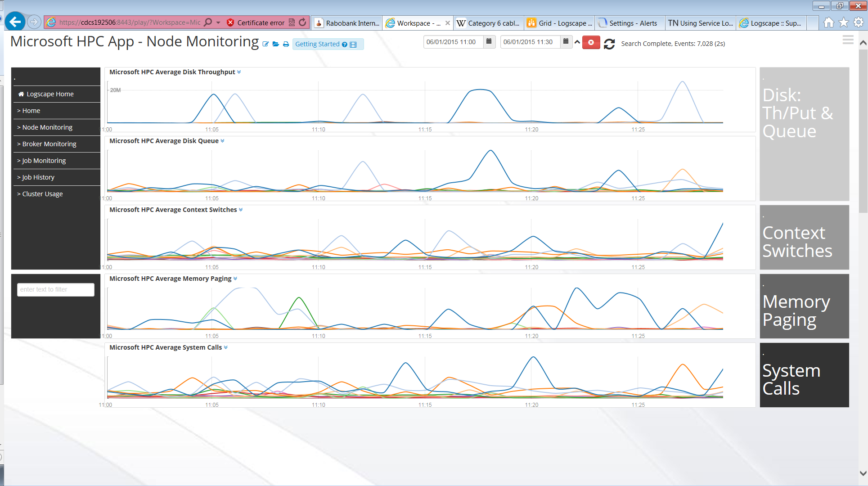Open the Logscape Home menu item
868x486 pixels.
pos(50,94)
